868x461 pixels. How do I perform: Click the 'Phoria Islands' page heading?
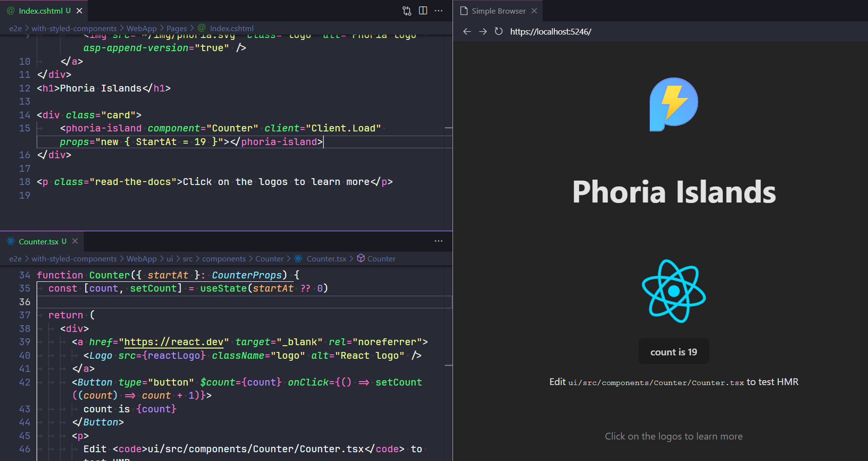(674, 192)
